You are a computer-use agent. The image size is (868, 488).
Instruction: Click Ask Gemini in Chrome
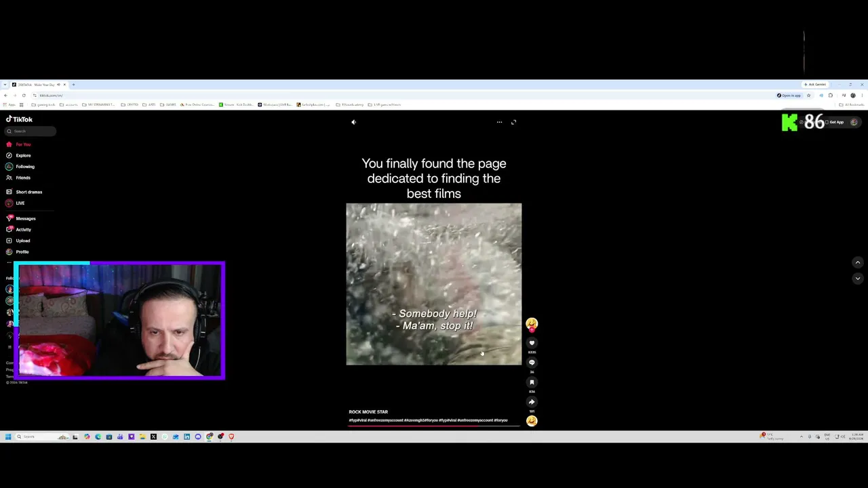814,85
